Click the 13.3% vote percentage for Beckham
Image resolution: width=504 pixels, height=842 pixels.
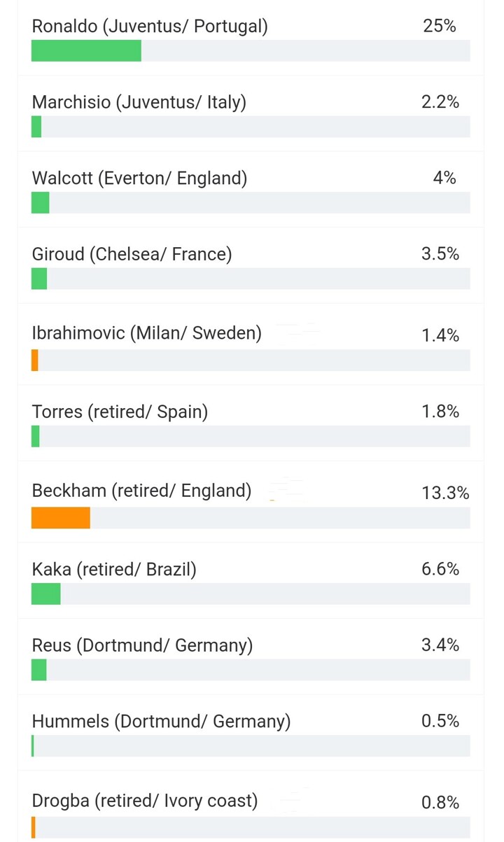coord(445,493)
